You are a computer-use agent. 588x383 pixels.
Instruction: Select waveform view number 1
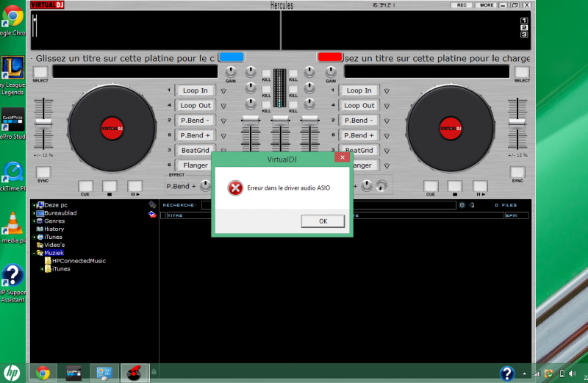coord(524,21)
